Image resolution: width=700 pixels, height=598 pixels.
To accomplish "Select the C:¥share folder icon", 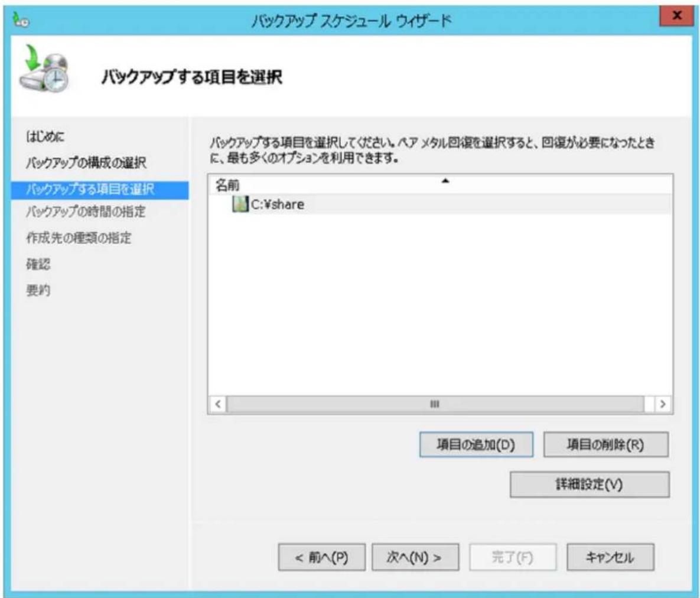I will [x=240, y=204].
